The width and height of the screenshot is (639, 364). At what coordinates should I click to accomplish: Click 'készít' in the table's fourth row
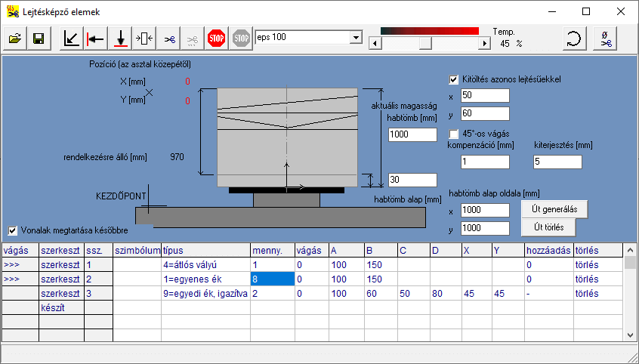click(x=53, y=307)
